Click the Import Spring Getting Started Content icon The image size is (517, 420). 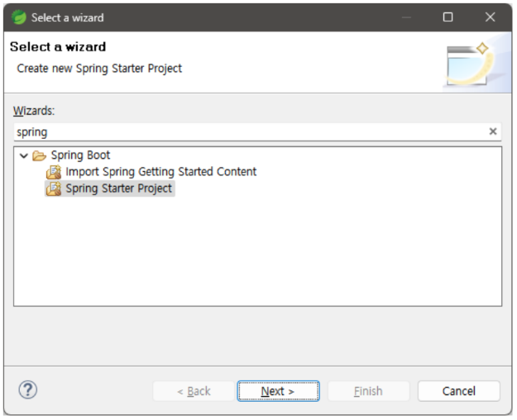click(54, 172)
